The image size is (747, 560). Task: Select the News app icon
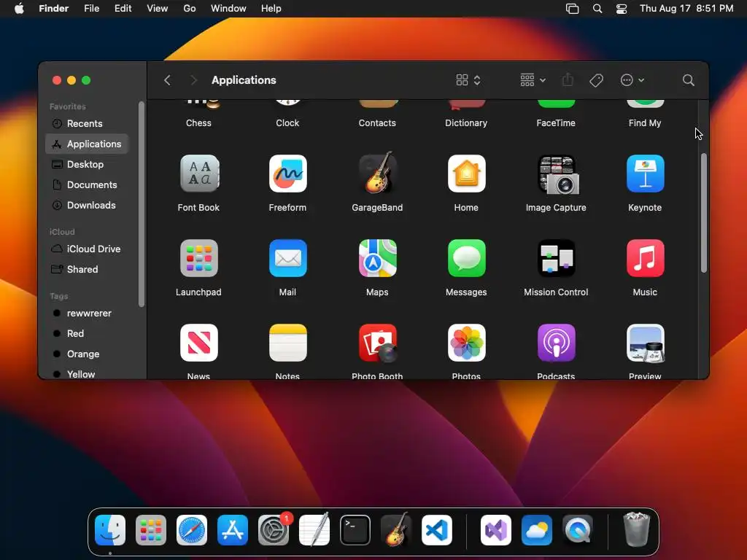(x=199, y=343)
